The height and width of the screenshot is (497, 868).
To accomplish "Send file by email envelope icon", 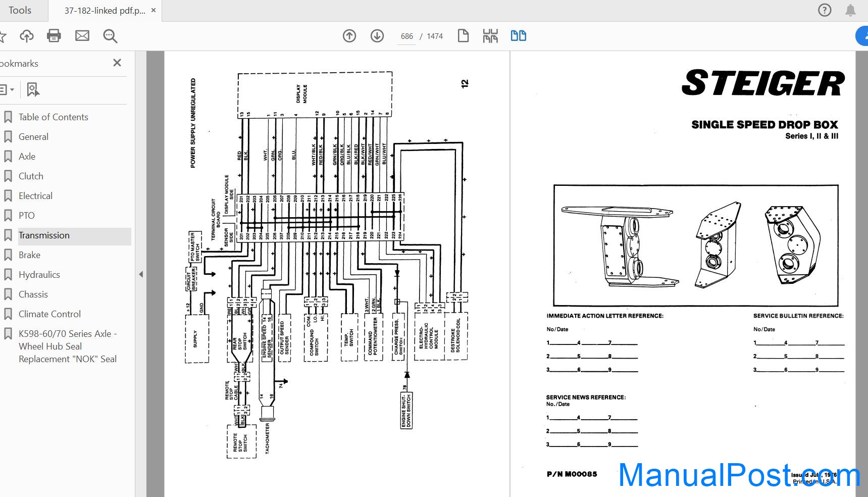I will [82, 36].
